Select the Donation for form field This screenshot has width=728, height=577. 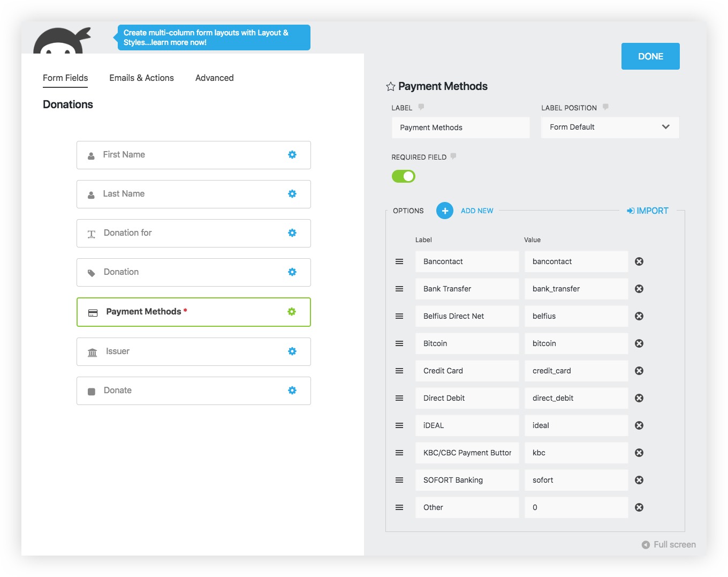point(194,233)
